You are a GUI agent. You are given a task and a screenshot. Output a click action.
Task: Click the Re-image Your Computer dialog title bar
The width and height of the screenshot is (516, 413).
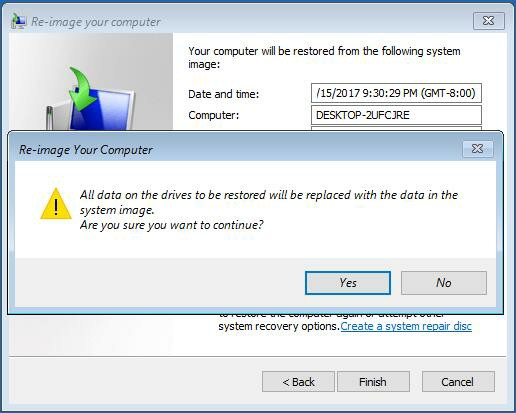[233, 149]
